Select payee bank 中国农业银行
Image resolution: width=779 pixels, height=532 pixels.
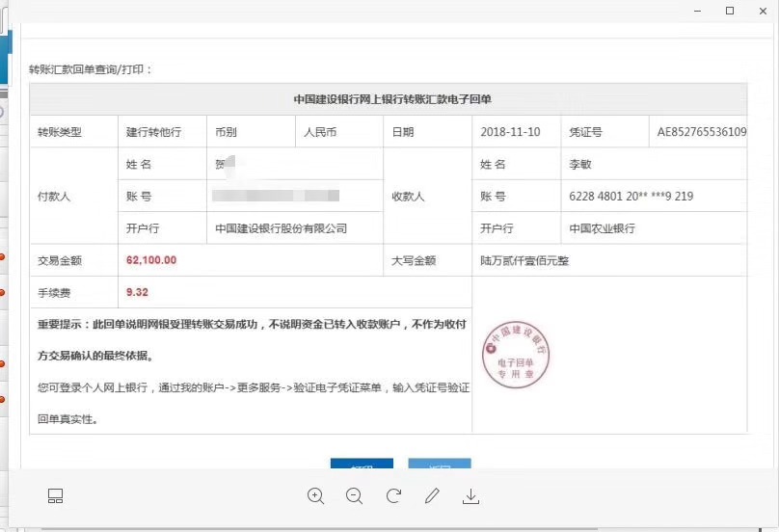point(602,228)
